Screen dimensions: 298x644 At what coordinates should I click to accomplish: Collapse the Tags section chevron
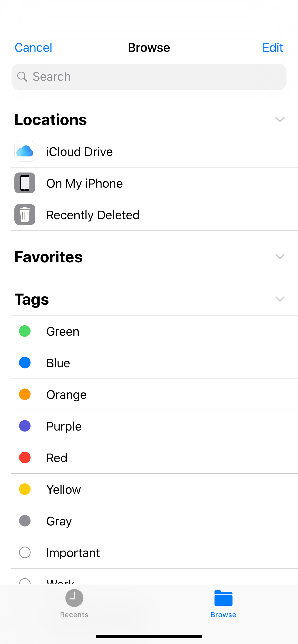280,299
